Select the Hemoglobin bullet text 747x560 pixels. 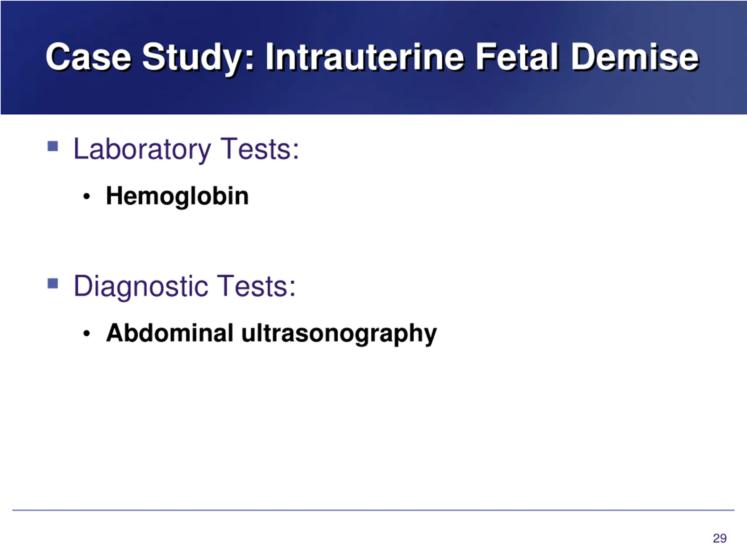pyautogui.click(x=177, y=197)
